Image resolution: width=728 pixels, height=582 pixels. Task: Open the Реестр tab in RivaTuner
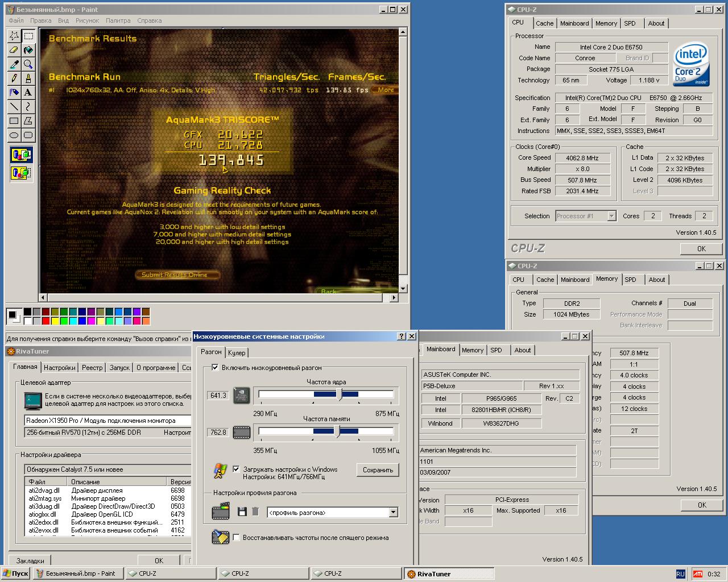pyautogui.click(x=92, y=368)
